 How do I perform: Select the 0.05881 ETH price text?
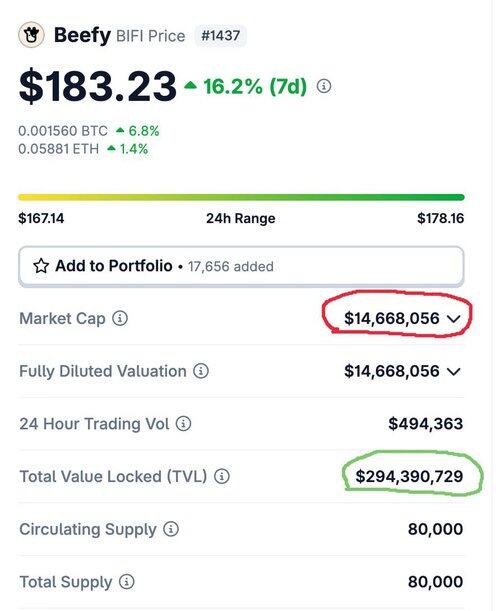click(x=58, y=149)
